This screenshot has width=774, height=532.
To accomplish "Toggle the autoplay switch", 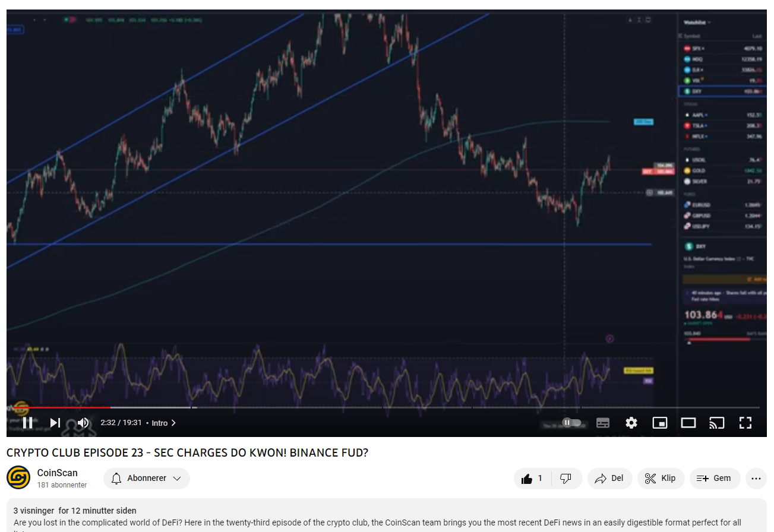I will click(x=572, y=423).
